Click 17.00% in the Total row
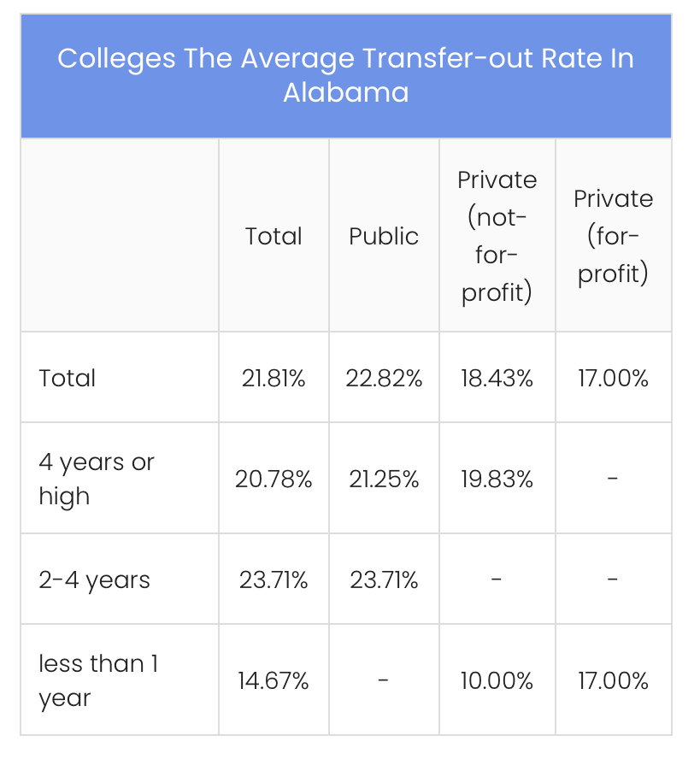700x759 pixels. (x=613, y=378)
